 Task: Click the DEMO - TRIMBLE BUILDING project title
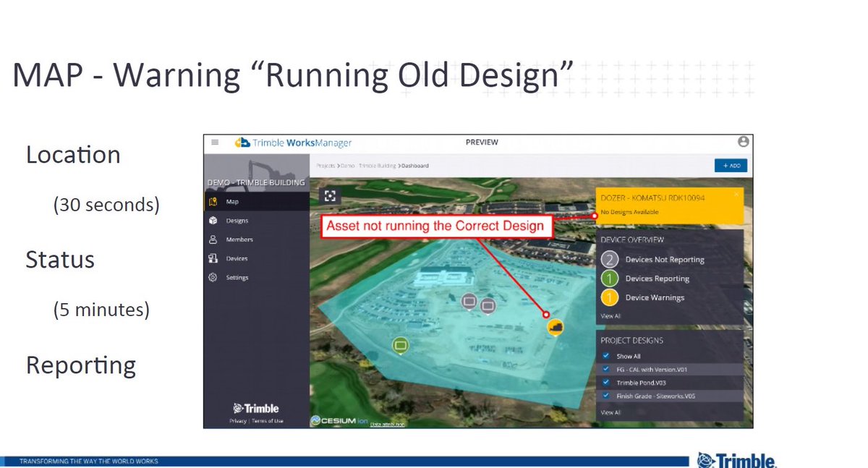tap(257, 182)
